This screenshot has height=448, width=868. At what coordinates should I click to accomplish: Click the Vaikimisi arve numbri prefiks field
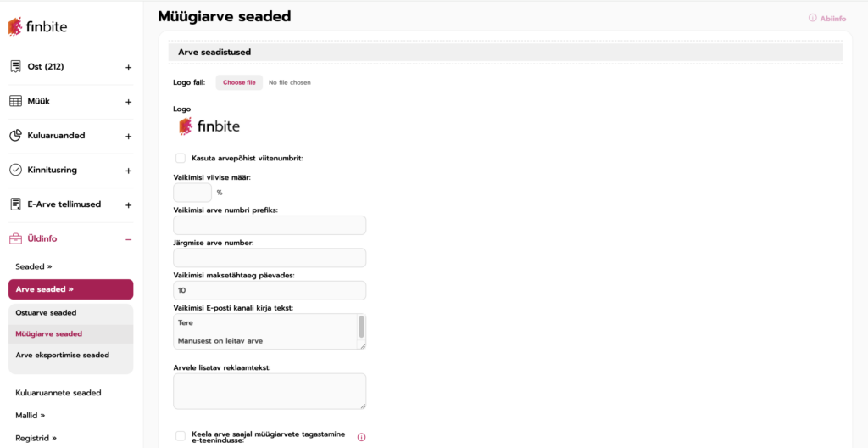point(270,225)
